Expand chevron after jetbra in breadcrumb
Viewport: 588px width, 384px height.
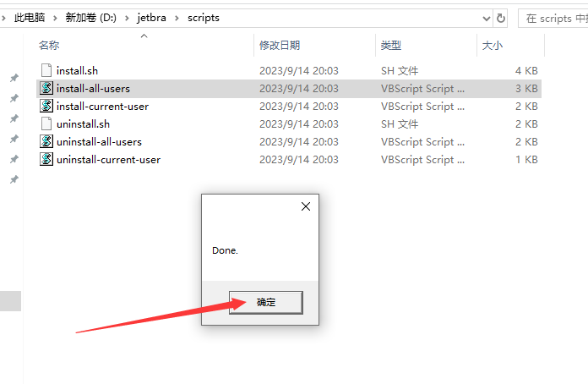(x=177, y=18)
